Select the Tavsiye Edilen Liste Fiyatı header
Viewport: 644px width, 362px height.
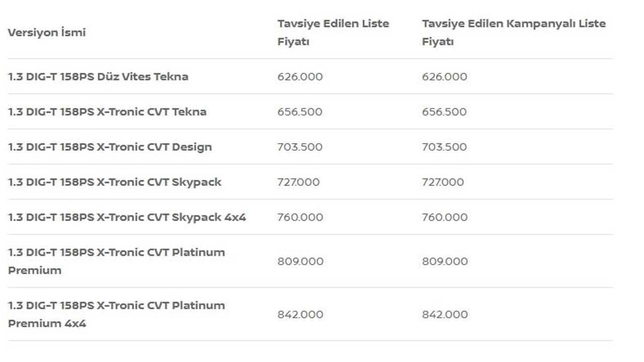coord(333,33)
